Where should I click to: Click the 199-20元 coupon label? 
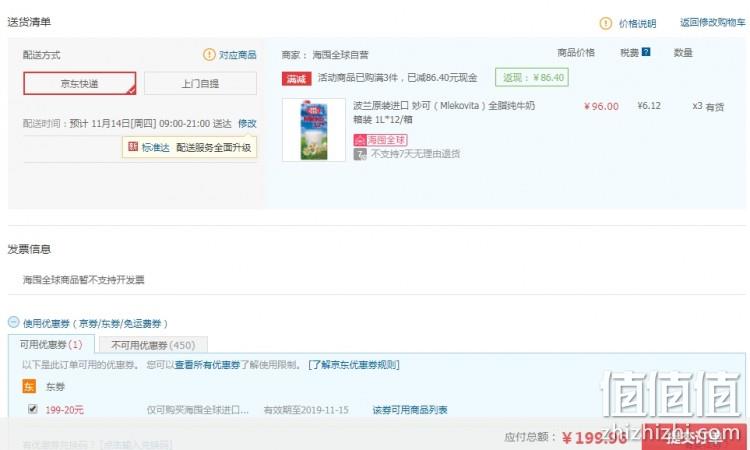click(x=65, y=410)
